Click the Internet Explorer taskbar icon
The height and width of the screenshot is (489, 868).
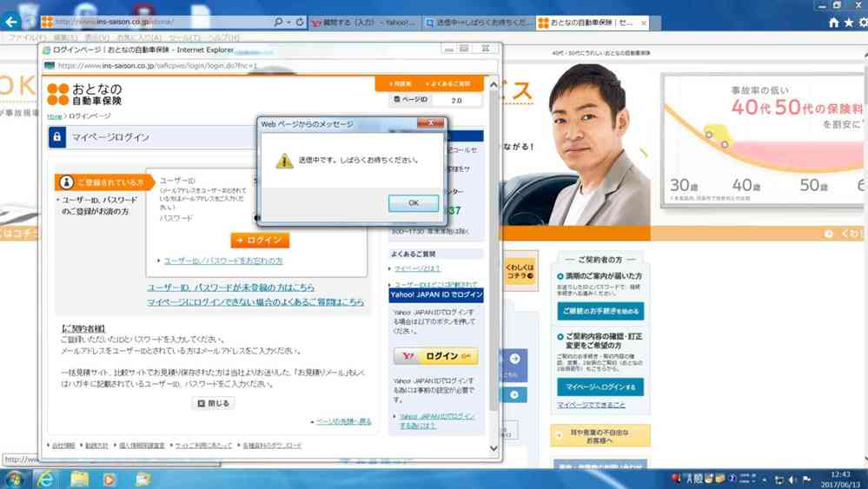[x=47, y=479]
